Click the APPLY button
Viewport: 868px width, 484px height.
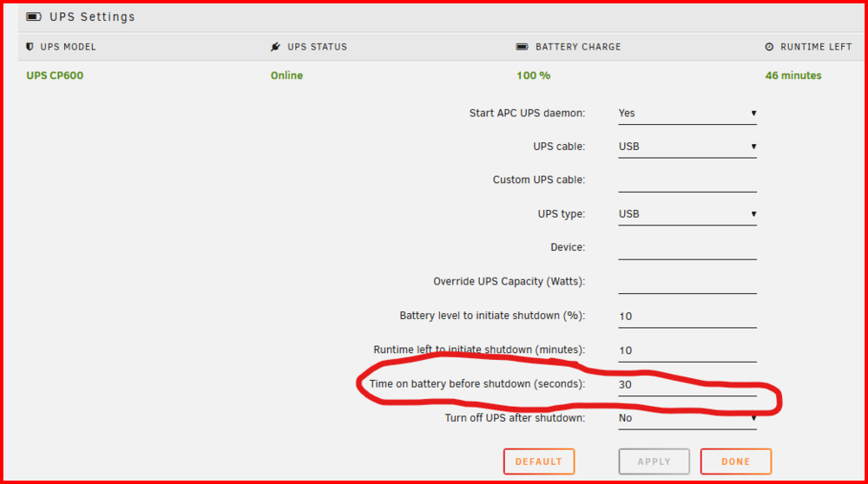click(x=654, y=461)
